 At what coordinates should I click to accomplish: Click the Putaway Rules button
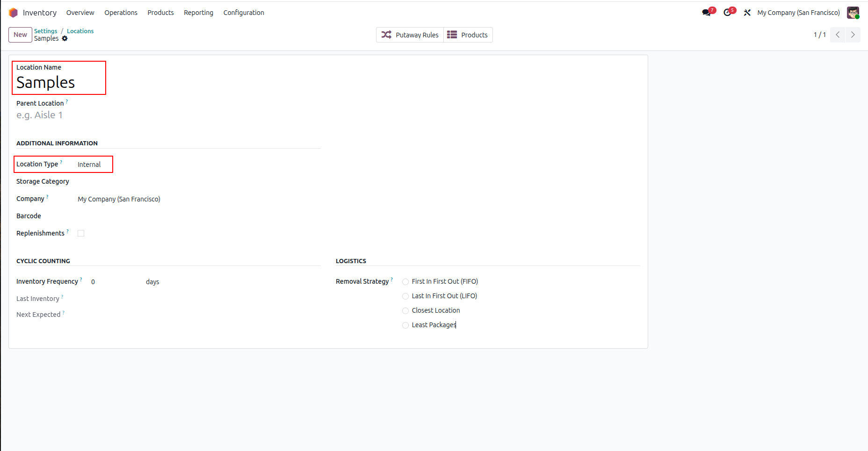point(410,35)
